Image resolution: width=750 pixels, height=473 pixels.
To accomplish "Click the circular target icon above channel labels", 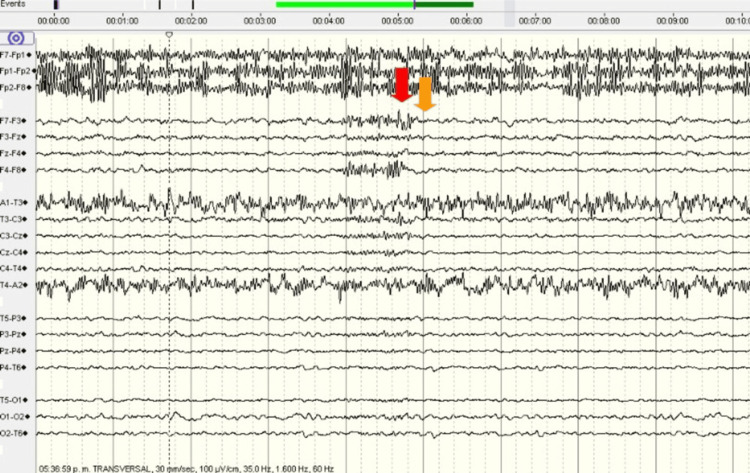I will click(x=16, y=38).
